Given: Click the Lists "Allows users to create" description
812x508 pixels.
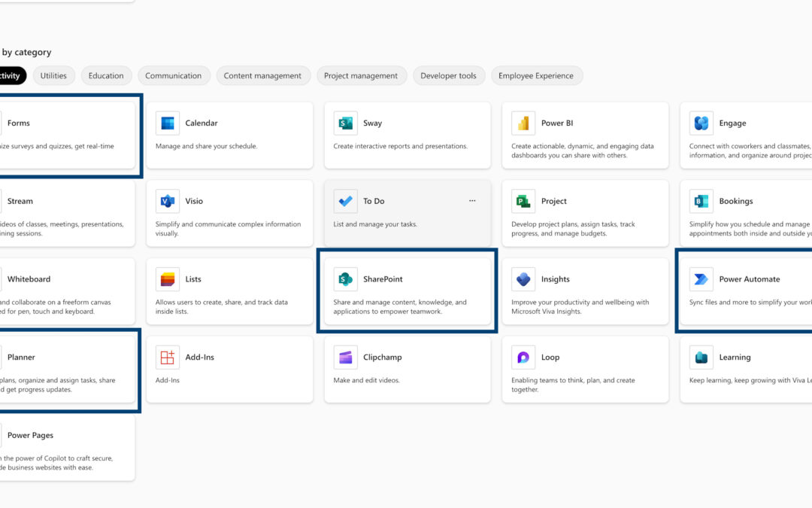Looking at the screenshot, I should tap(222, 307).
